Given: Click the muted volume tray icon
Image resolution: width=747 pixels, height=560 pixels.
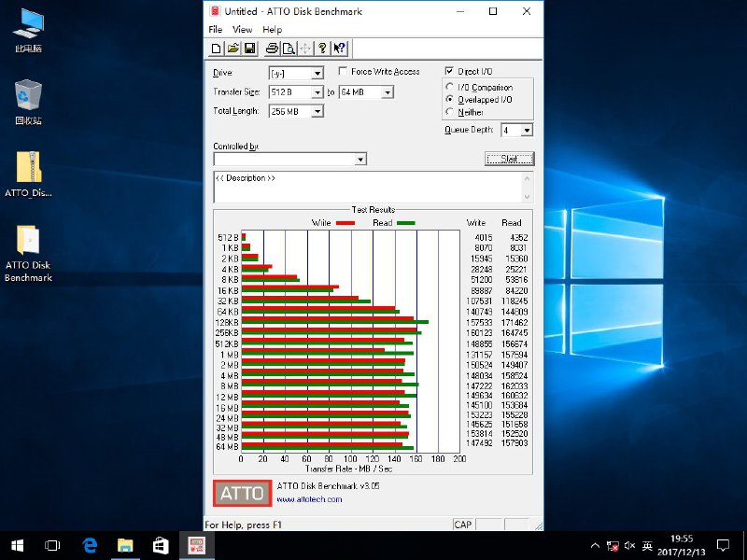Looking at the screenshot, I should point(629,546).
